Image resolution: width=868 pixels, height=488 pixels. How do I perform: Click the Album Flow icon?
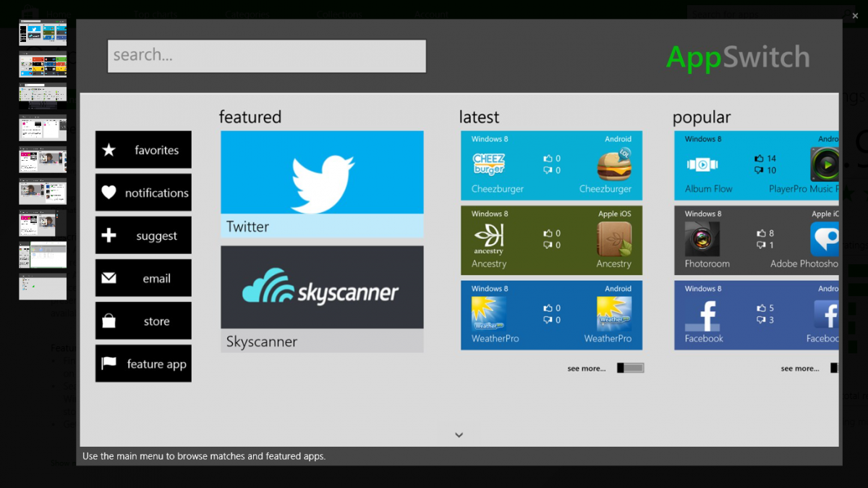702,164
